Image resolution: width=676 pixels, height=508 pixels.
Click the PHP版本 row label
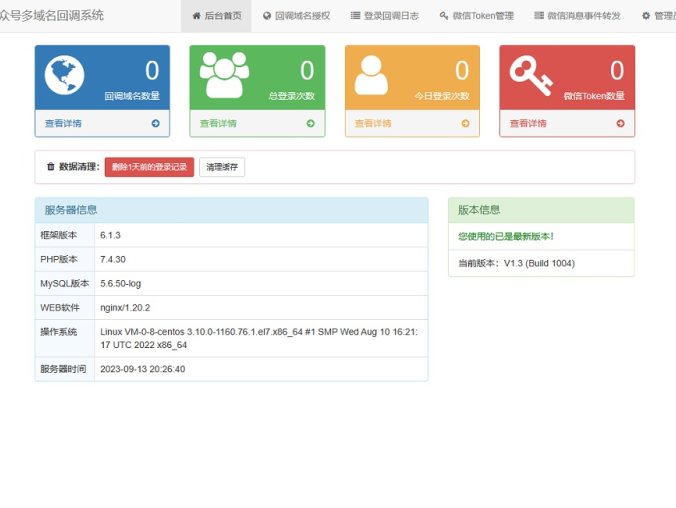[59, 260]
